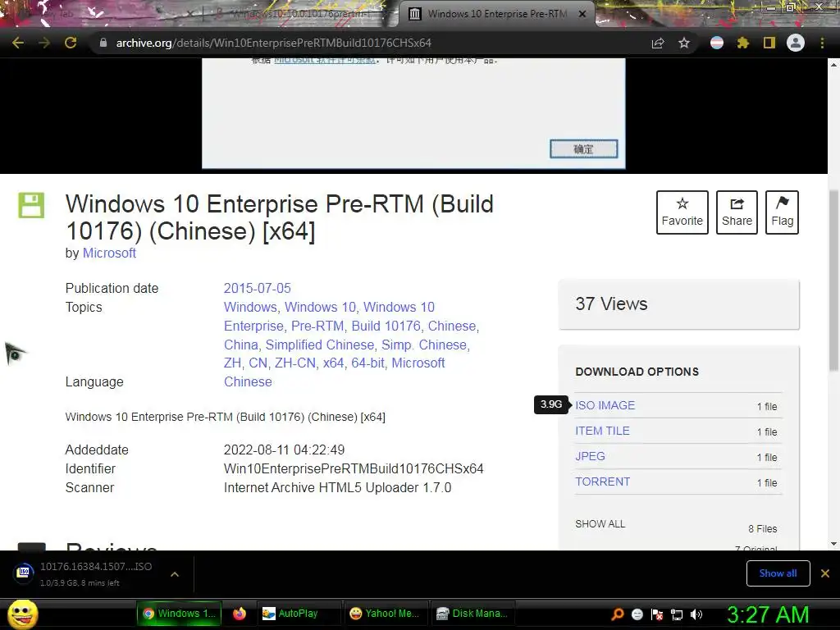Open the AutoPlay taskbar window

point(298,614)
